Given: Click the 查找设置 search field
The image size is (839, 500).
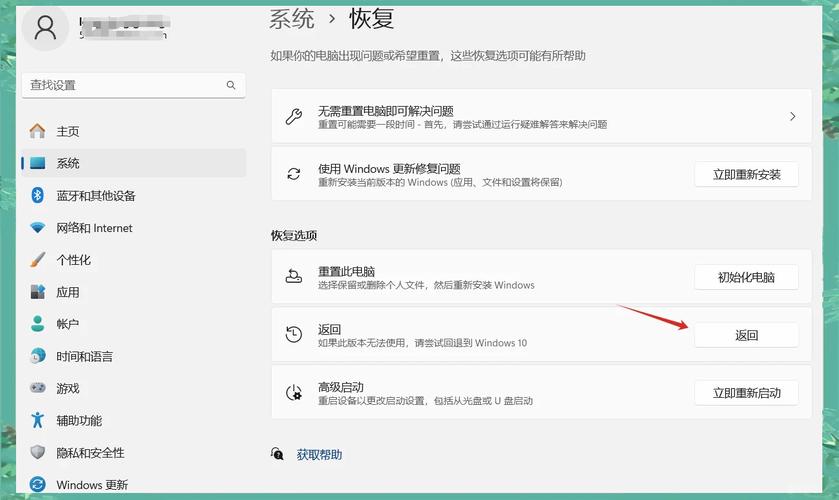Looking at the screenshot, I should 134,85.
